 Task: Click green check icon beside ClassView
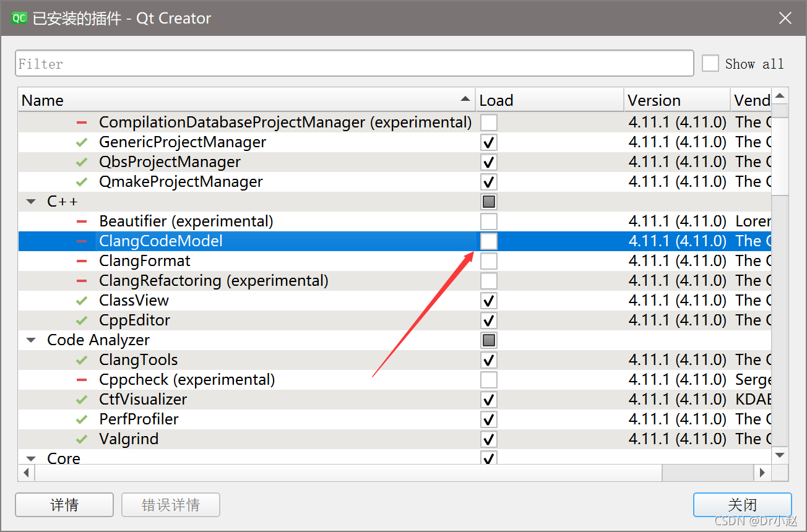pyautogui.click(x=82, y=301)
